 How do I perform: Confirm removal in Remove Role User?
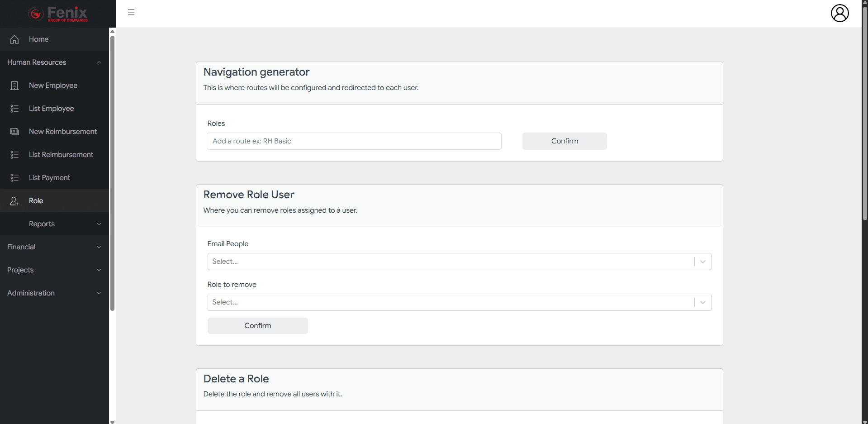pos(258,326)
